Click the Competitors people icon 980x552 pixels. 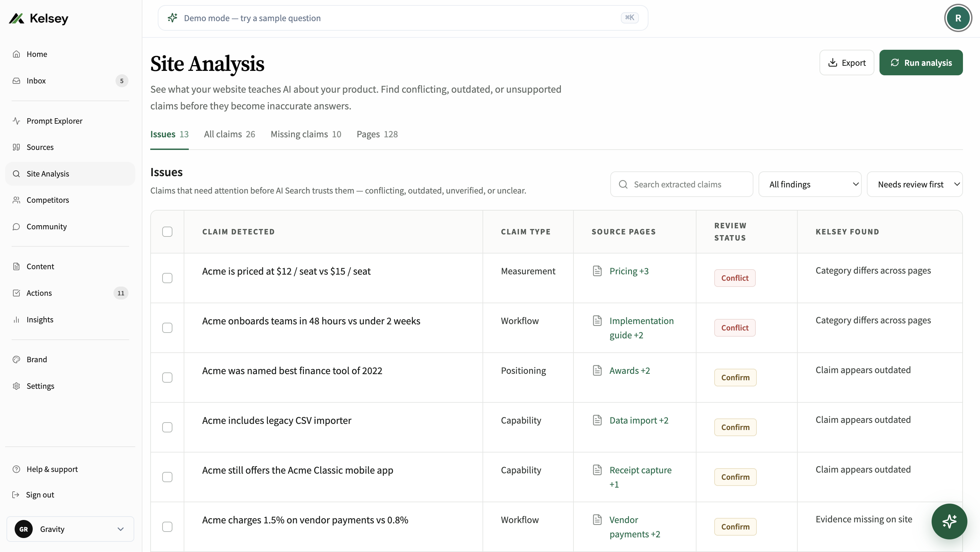pos(16,200)
